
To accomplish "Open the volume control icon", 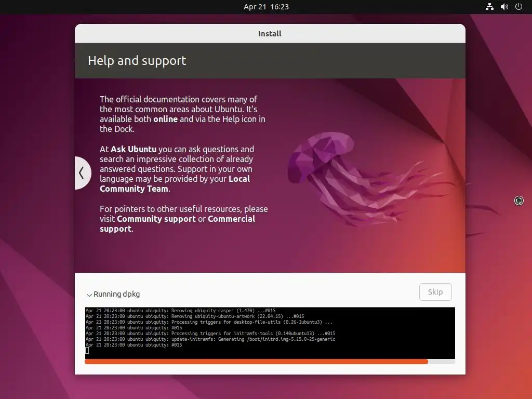I will (x=504, y=7).
